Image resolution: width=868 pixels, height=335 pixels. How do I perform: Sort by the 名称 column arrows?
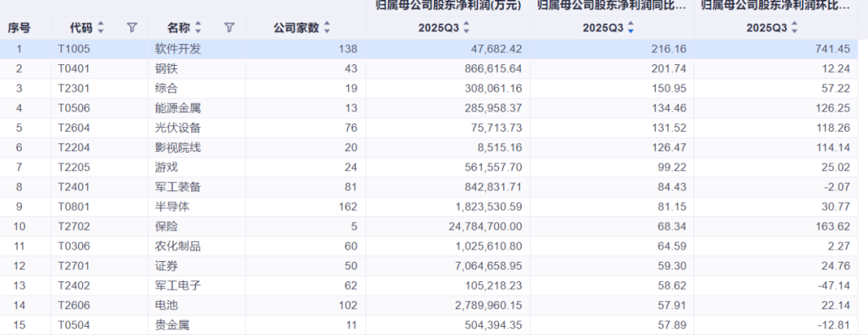coord(199,27)
